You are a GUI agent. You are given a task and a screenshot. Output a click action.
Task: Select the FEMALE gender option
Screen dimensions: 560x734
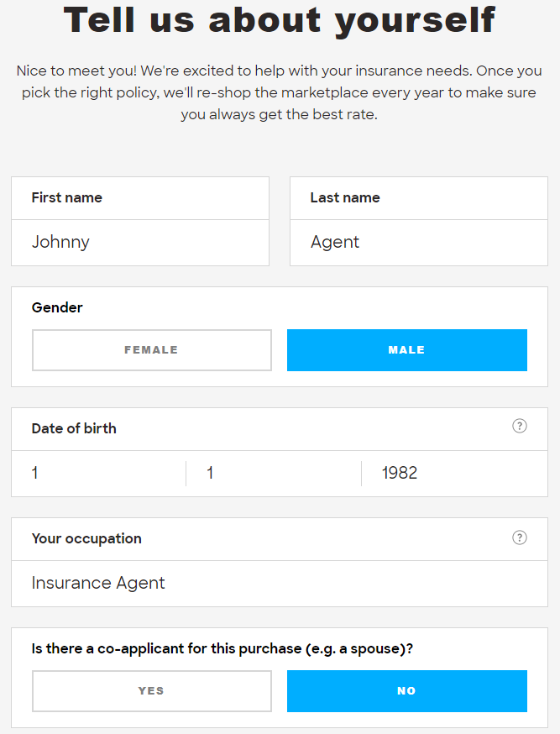[x=152, y=350]
